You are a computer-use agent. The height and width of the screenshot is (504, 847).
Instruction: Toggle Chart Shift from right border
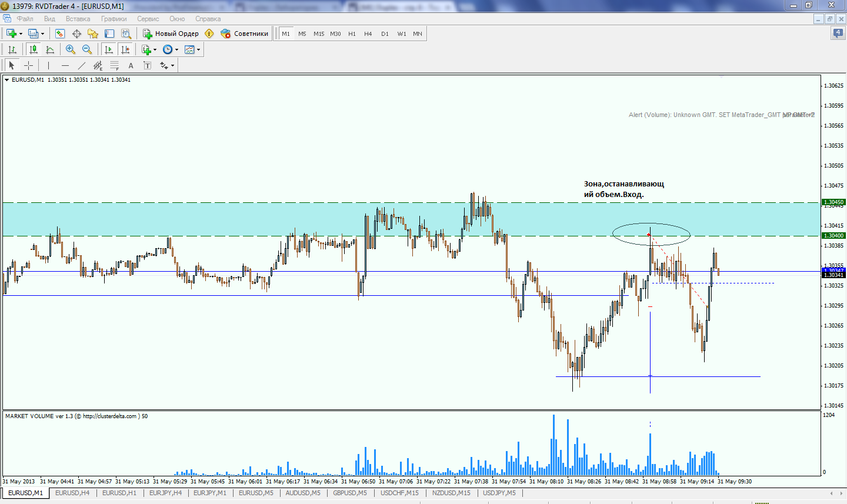(x=125, y=49)
